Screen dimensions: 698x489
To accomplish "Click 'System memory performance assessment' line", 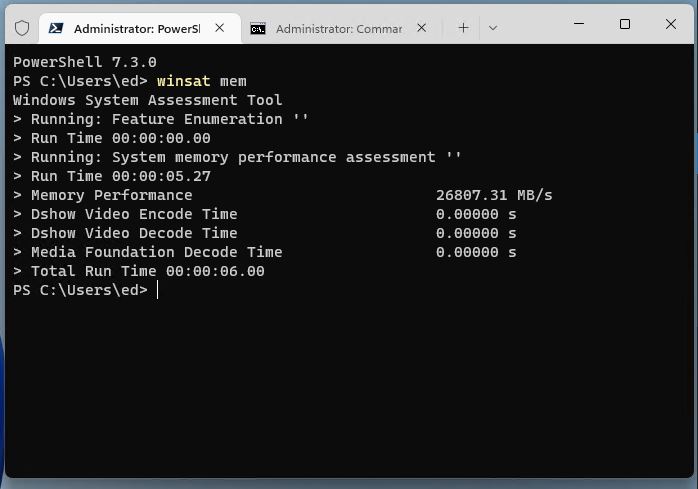I will click(x=237, y=157).
